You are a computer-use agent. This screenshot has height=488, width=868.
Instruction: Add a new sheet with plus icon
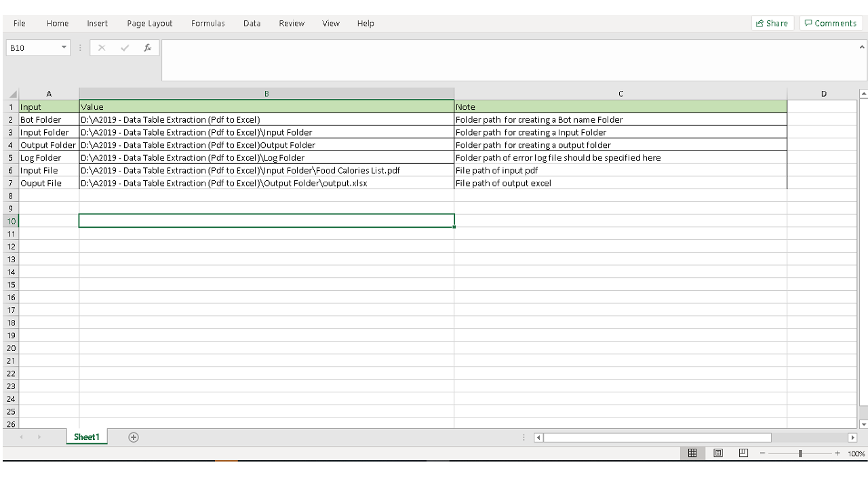click(x=134, y=437)
